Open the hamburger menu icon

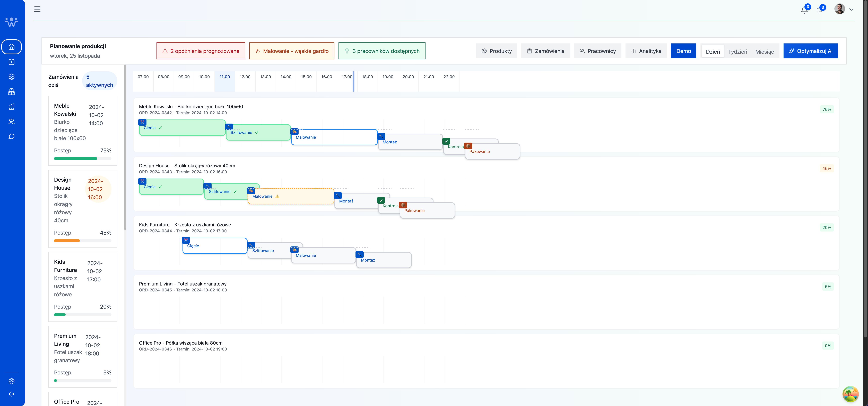click(x=37, y=9)
